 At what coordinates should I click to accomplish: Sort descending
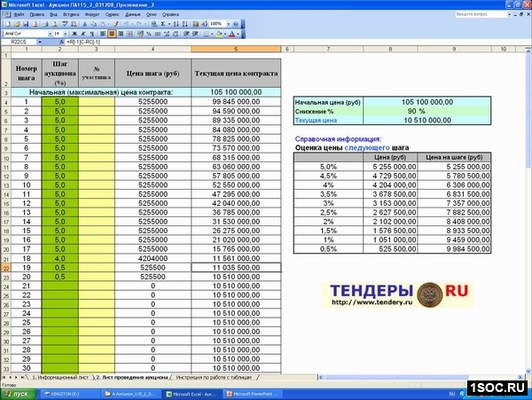pyautogui.click(x=184, y=24)
